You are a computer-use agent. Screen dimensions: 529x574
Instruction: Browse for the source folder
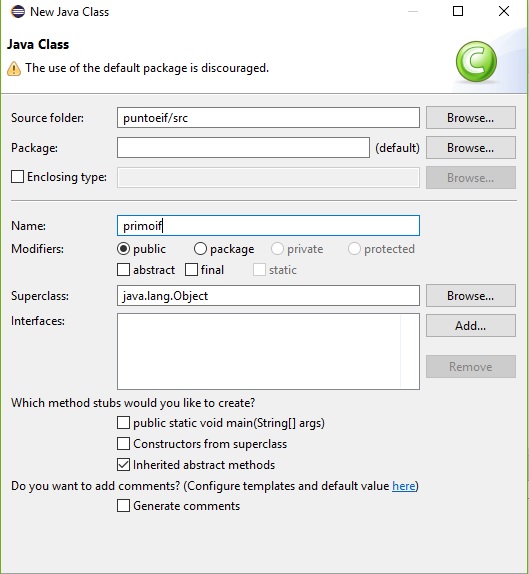470,118
